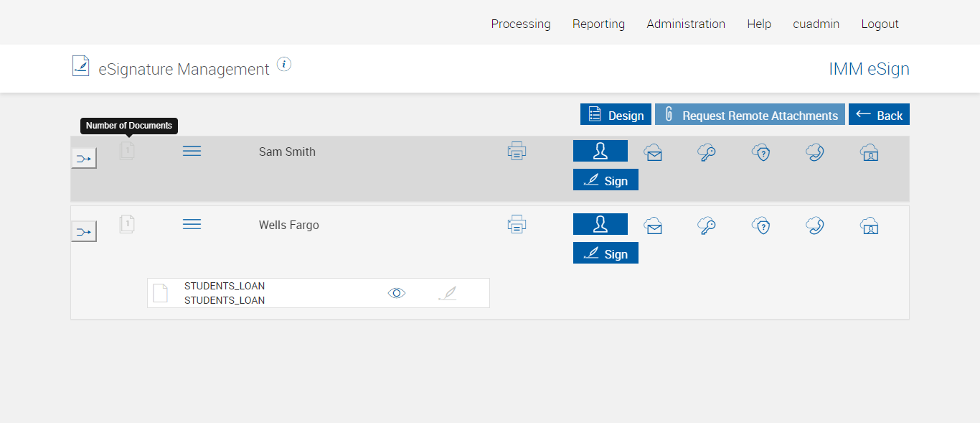980x423 pixels.
Task: Click the arrow button left of Sam Smith
Action: pos(84,158)
